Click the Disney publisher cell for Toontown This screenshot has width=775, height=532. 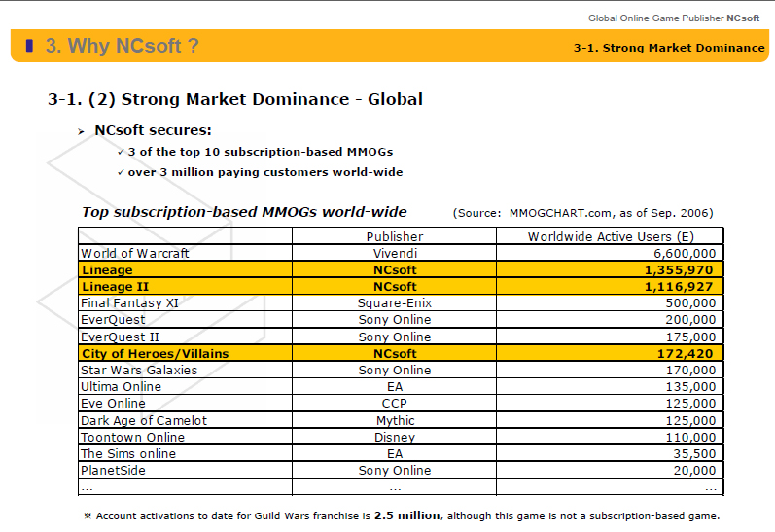395,438
